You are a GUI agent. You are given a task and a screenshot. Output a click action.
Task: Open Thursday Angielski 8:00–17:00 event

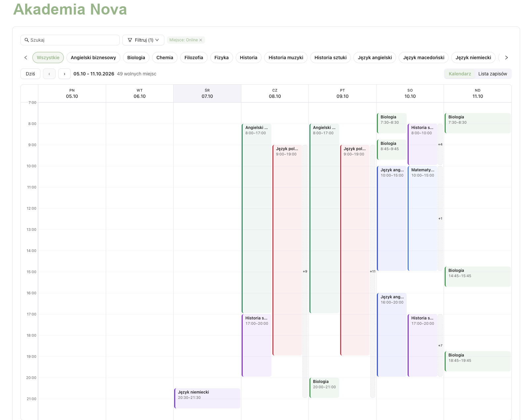pyautogui.click(x=257, y=218)
